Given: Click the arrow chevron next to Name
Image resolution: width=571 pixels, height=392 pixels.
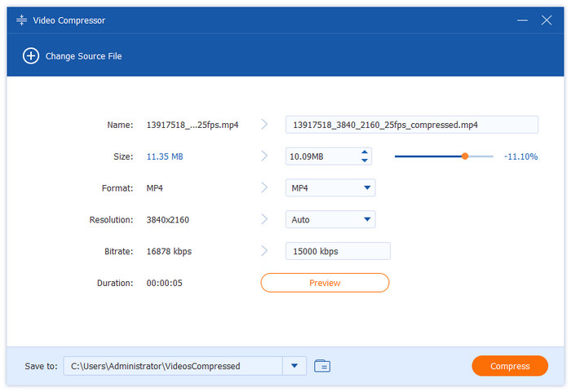Looking at the screenshot, I should tap(264, 125).
